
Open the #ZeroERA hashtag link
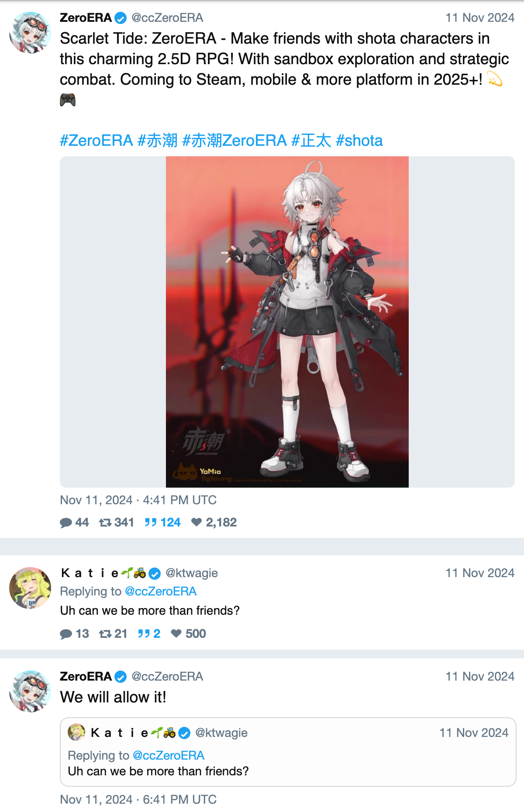tap(96, 141)
